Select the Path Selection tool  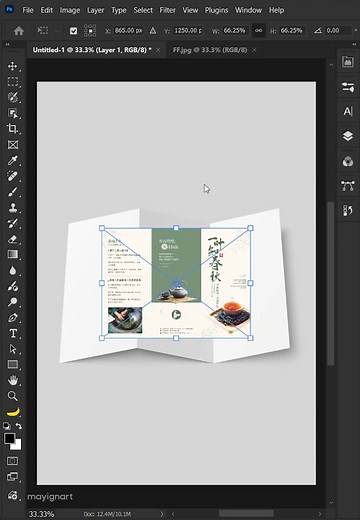13,349
